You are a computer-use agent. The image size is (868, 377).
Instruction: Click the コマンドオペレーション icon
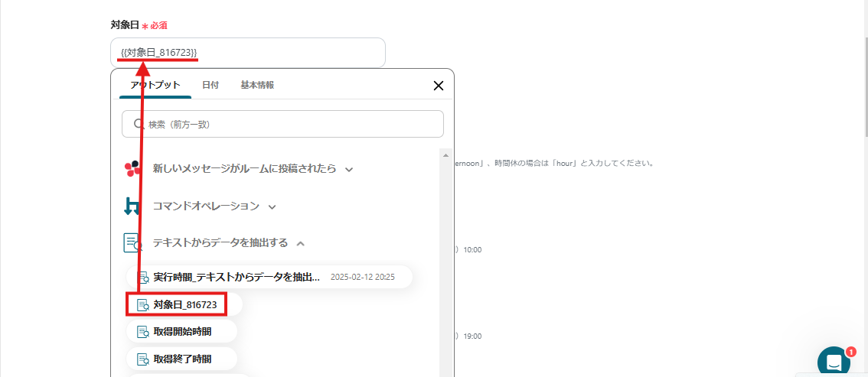pyautogui.click(x=132, y=206)
